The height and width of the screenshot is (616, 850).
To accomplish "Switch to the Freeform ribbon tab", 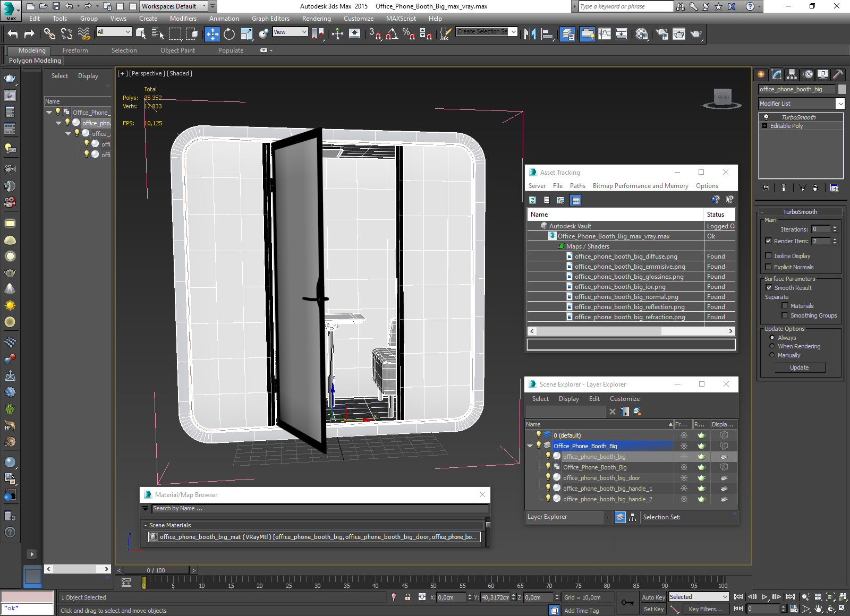I will (x=75, y=50).
